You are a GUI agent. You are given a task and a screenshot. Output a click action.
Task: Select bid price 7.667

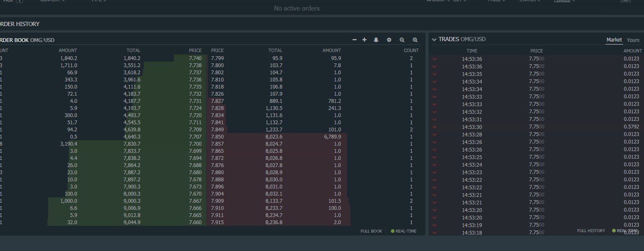(x=195, y=201)
